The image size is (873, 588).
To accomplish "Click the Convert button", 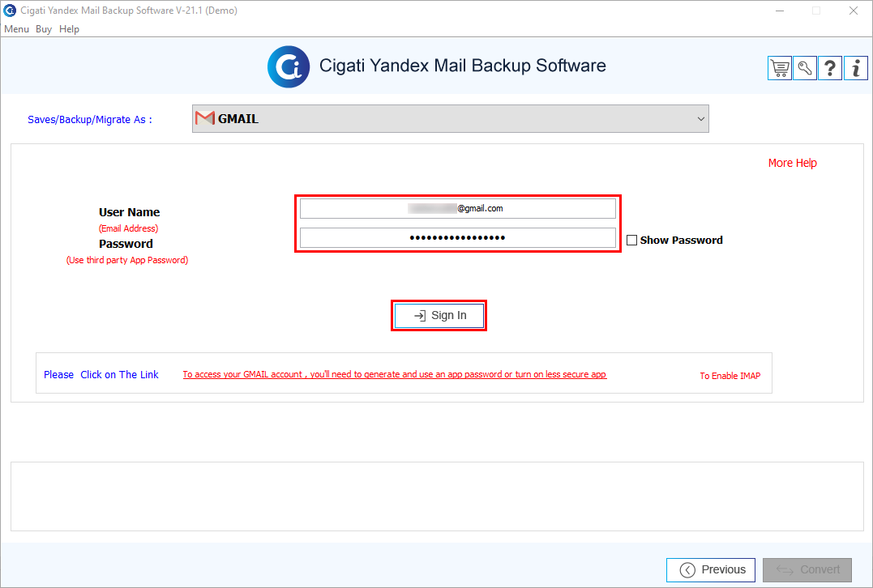I will [x=807, y=569].
